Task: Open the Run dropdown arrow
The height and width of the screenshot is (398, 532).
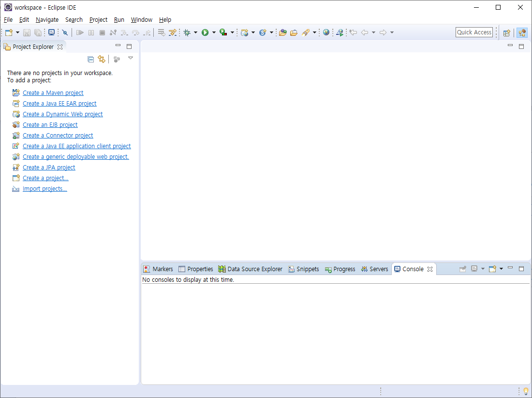Action: click(214, 32)
